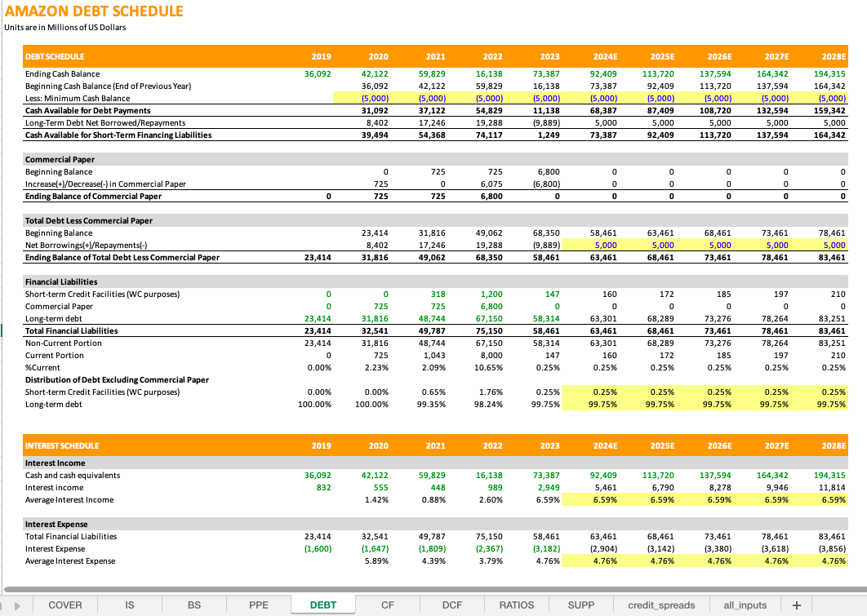Select 2020 Average Interest Expense 5.89%

pyautogui.click(x=376, y=561)
